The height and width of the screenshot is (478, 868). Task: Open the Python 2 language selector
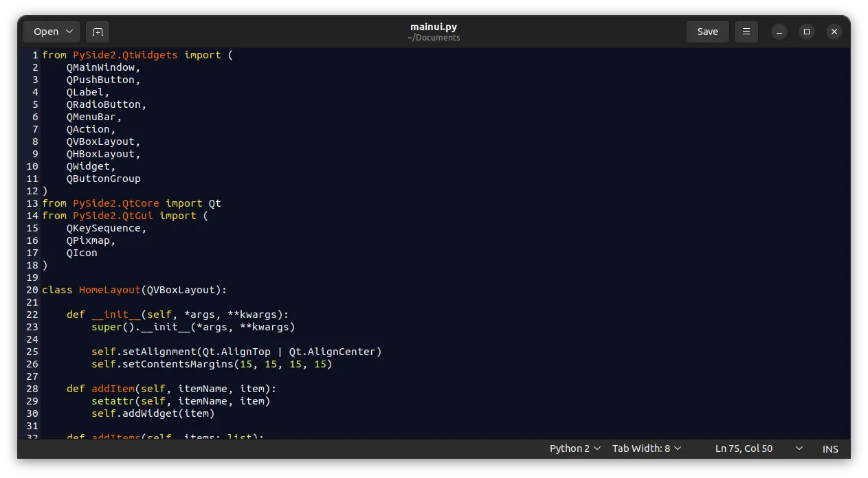tap(575, 448)
